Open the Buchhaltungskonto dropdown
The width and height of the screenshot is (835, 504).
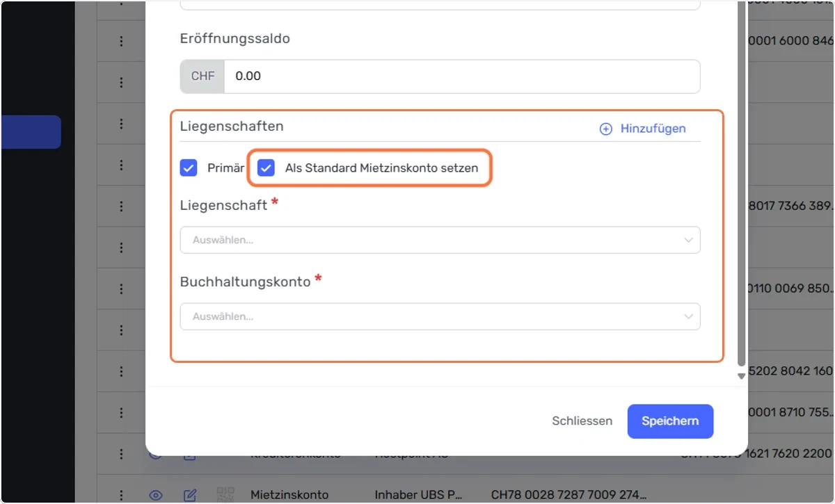(440, 316)
